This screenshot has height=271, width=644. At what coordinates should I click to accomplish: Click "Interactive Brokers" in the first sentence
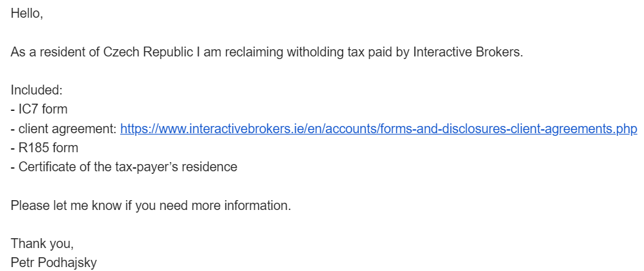pyautogui.click(x=467, y=52)
